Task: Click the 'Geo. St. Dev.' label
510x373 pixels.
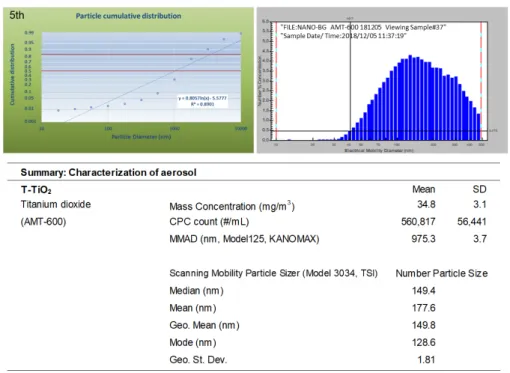Action: 198,360
